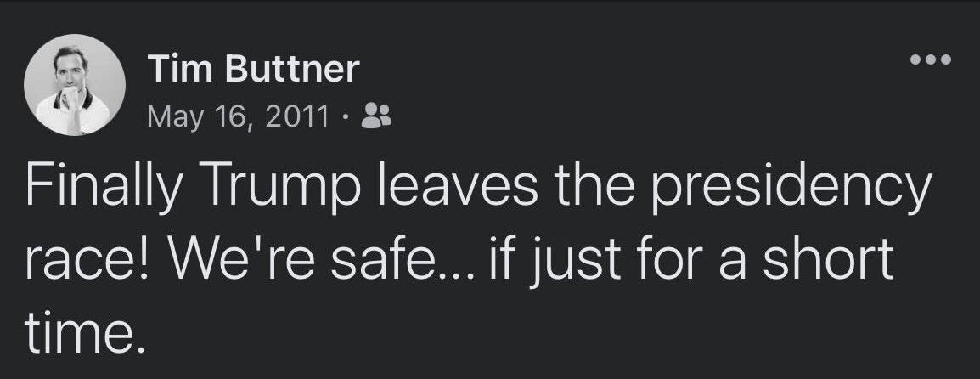Viewport: 980px width, 379px height.
Task: Click the word "Finally" in the post
Action: tap(104, 186)
